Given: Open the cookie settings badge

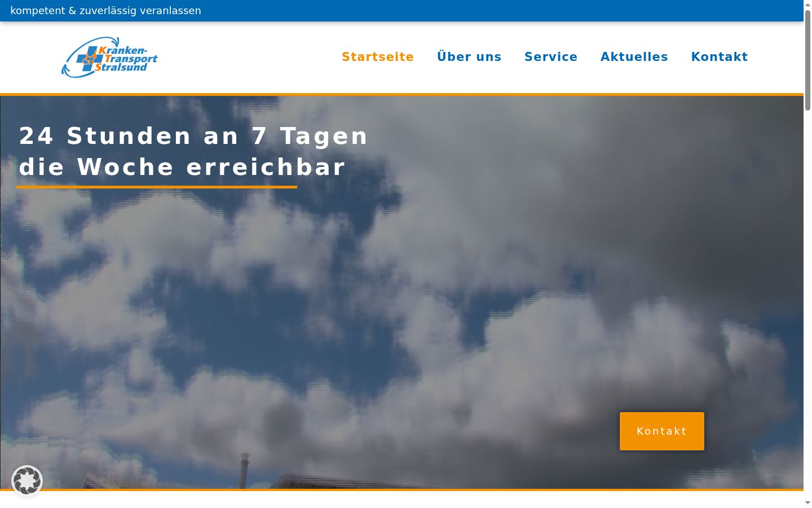Looking at the screenshot, I should [x=27, y=481].
